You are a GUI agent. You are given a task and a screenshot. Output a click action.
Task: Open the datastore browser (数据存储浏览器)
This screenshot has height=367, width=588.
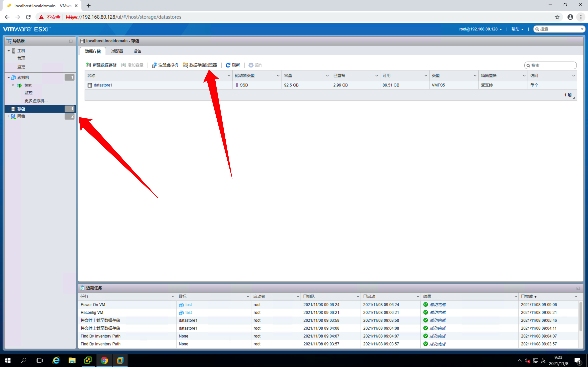tap(200, 65)
